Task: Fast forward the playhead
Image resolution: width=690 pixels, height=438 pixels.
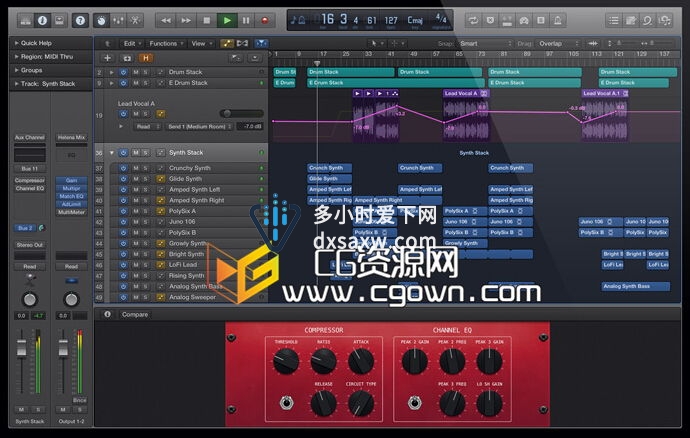Action: tap(186, 20)
